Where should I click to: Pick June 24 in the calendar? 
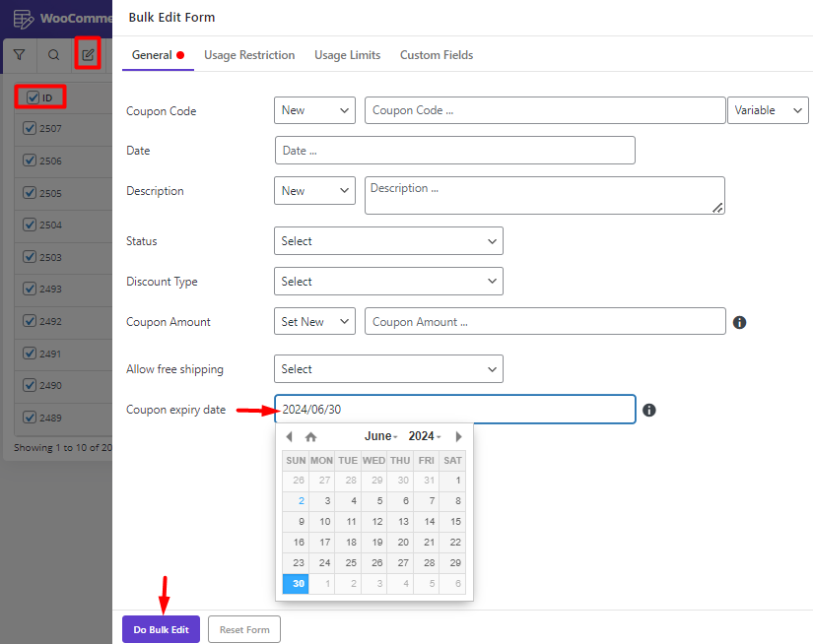[322, 563]
